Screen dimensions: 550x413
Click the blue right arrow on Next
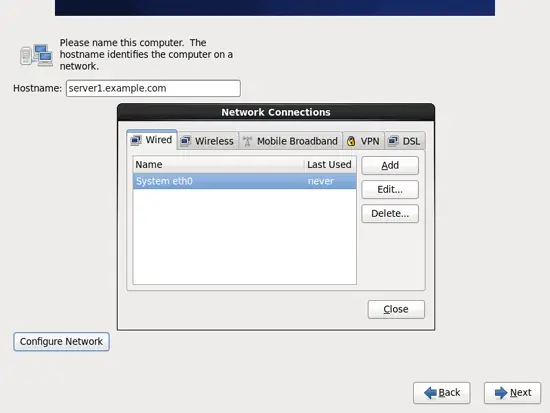click(x=501, y=393)
